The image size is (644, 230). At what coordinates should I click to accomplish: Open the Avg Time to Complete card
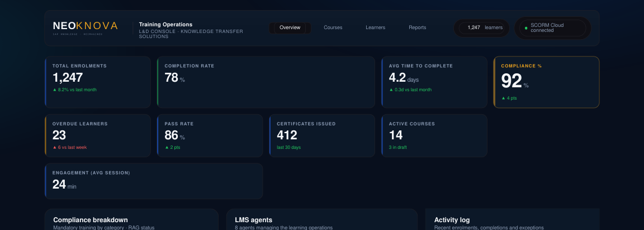click(434, 82)
